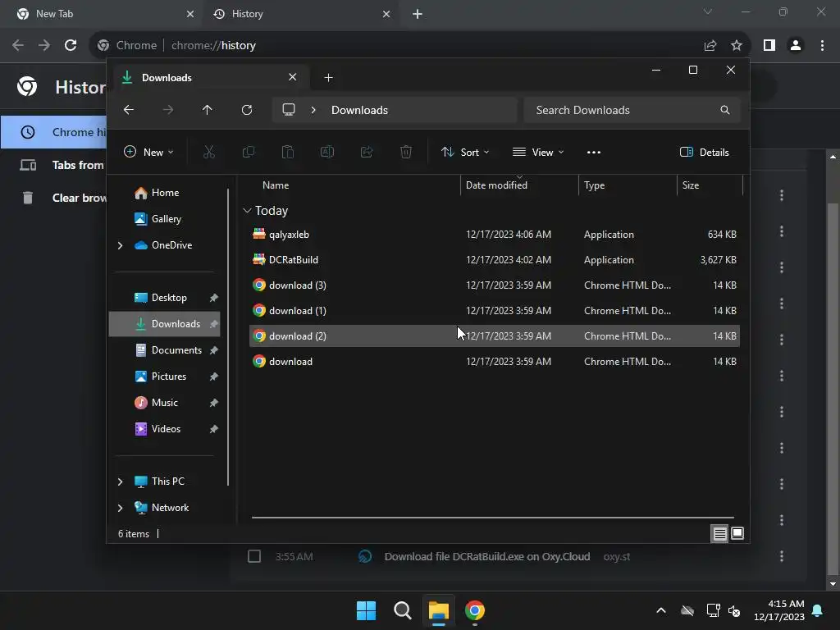Click Chrome history sidebar item
This screenshot has height=630, width=840.
[53, 132]
